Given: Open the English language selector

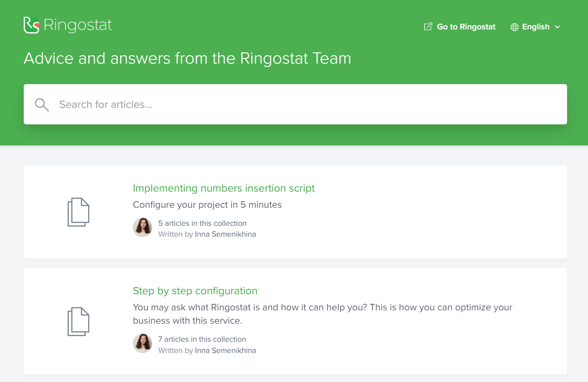Looking at the screenshot, I should point(535,27).
